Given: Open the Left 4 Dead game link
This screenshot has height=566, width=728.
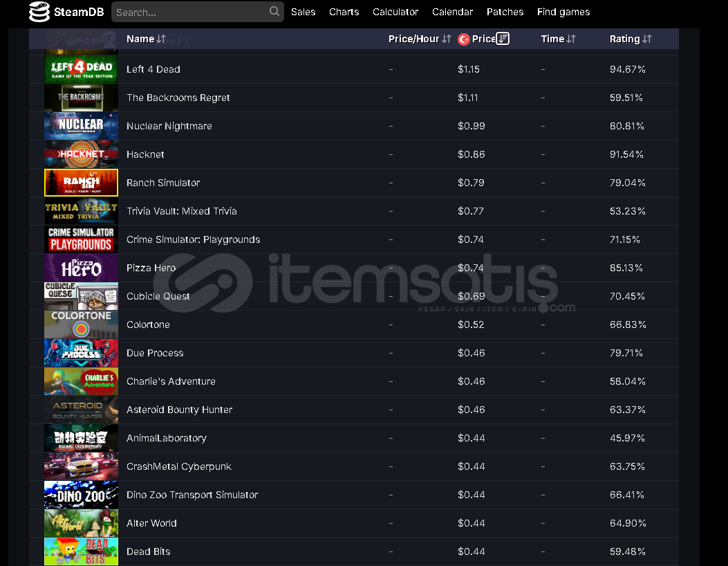Looking at the screenshot, I should point(153,69).
